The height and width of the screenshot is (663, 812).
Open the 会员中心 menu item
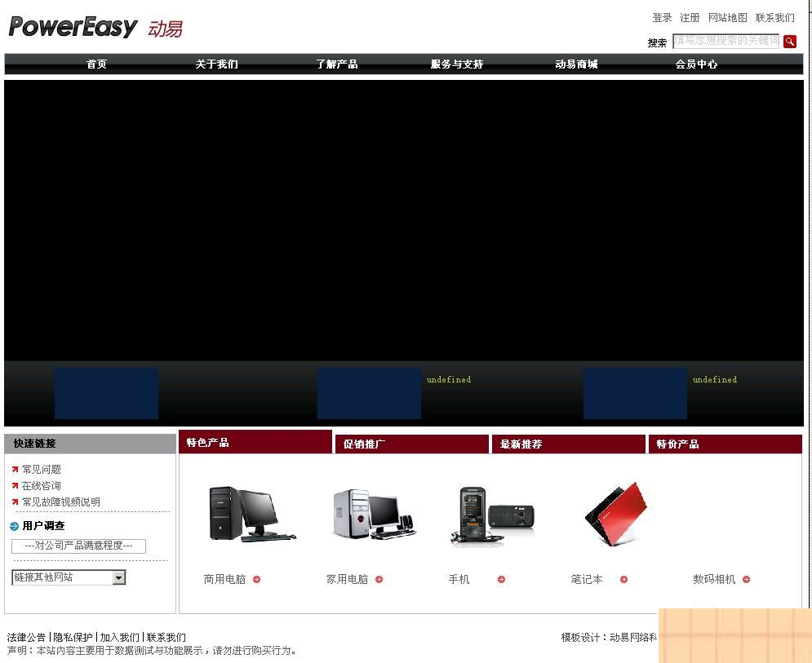698,64
